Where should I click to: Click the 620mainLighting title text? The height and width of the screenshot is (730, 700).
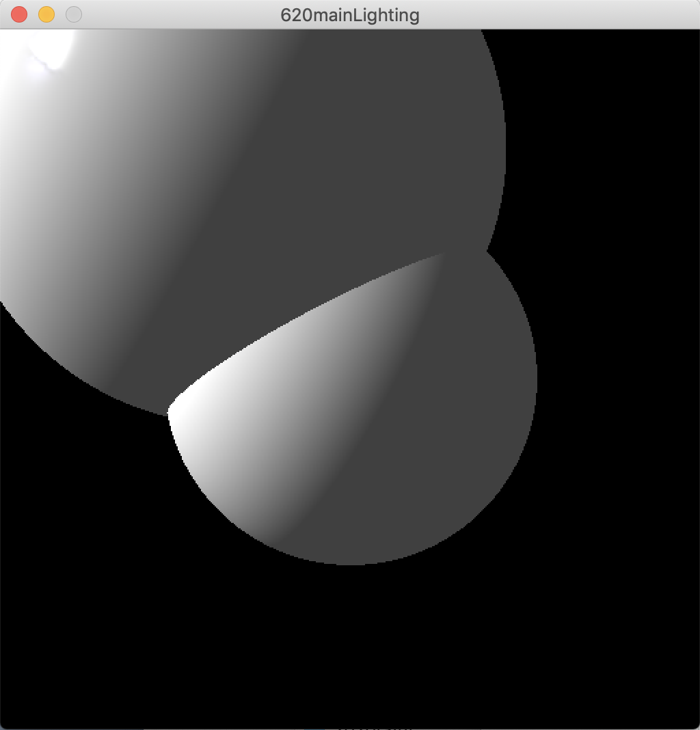click(x=350, y=15)
